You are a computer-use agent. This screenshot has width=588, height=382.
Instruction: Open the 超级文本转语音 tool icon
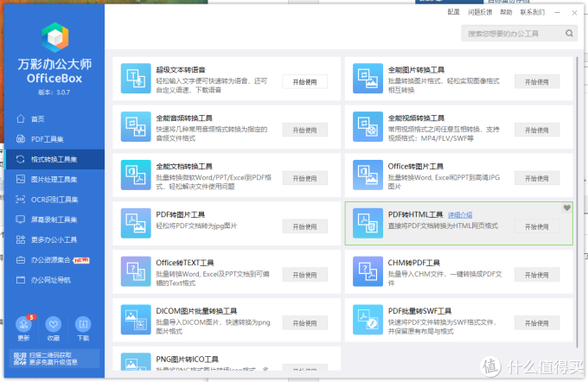[x=136, y=79]
